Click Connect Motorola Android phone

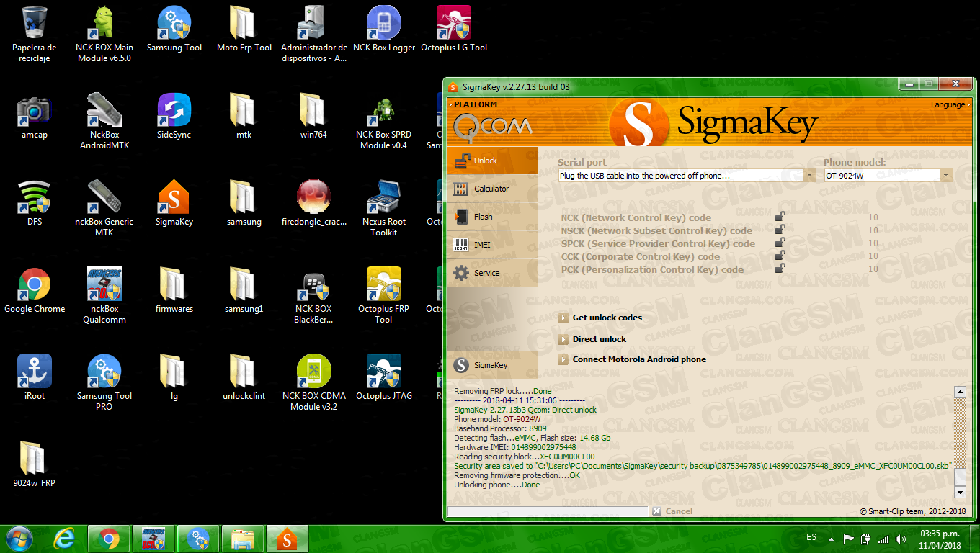(632, 359)
